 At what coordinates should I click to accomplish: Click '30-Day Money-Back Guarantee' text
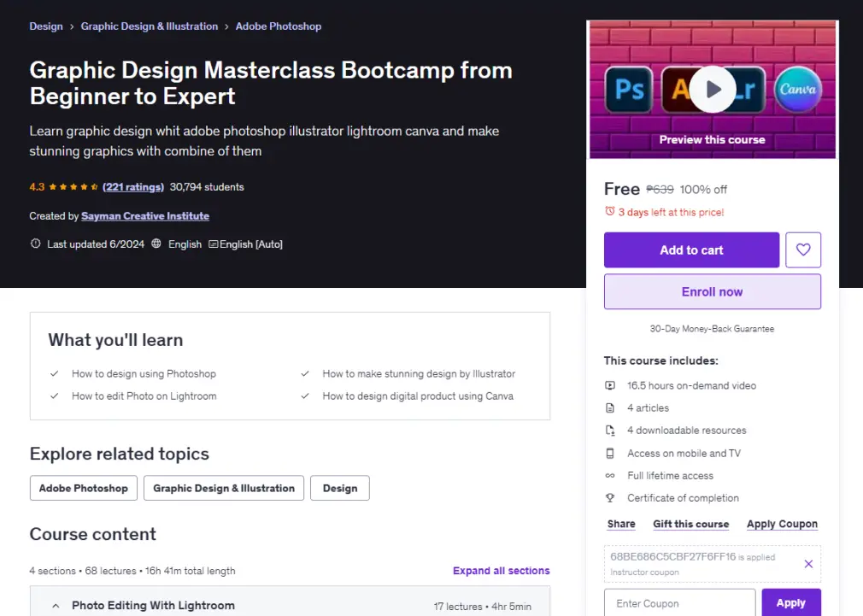(x=713, y=329)
